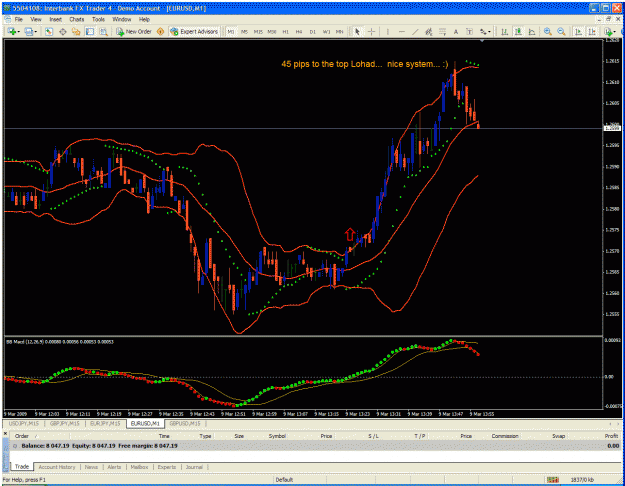Open the View menu

36,19
